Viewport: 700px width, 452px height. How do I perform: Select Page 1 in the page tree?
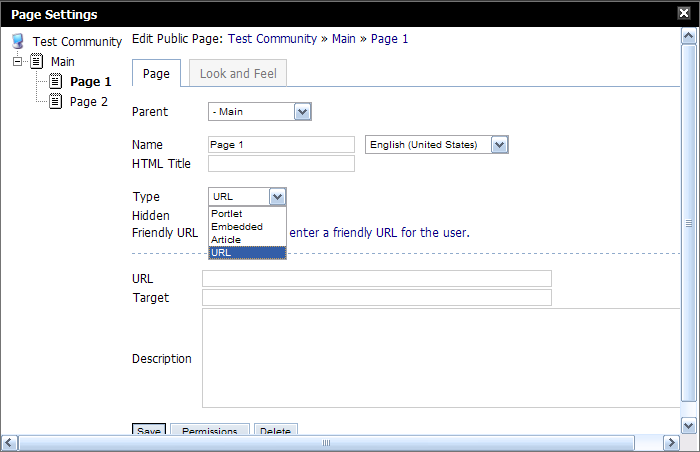click(91, 82)
